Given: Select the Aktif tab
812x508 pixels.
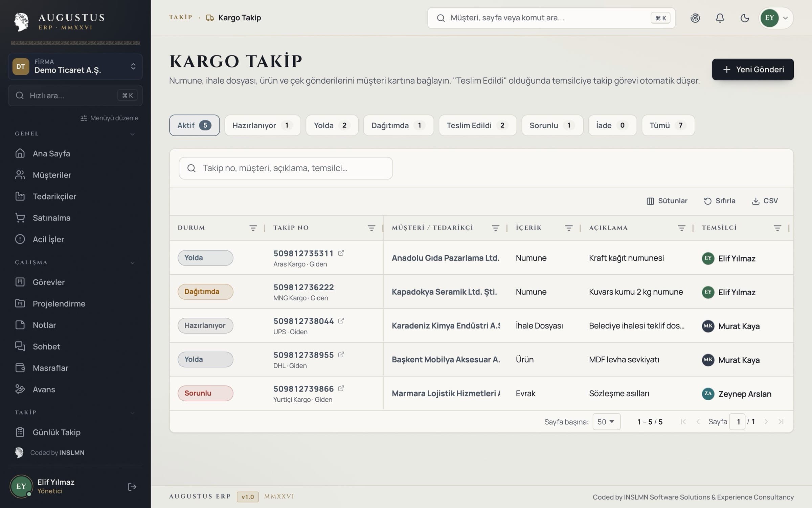Looking at the screenshot, I should click(194, 125).
